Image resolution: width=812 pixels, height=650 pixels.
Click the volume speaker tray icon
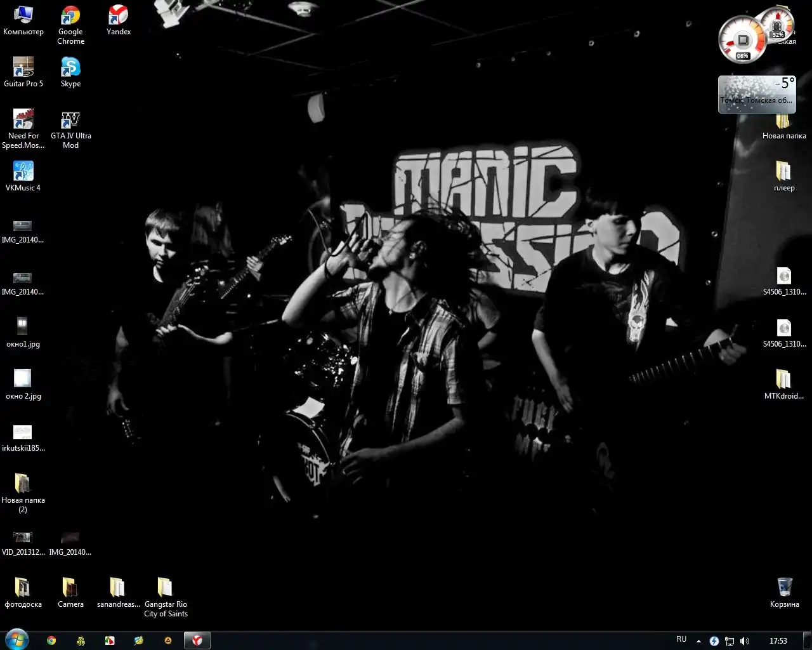point(745,641)
